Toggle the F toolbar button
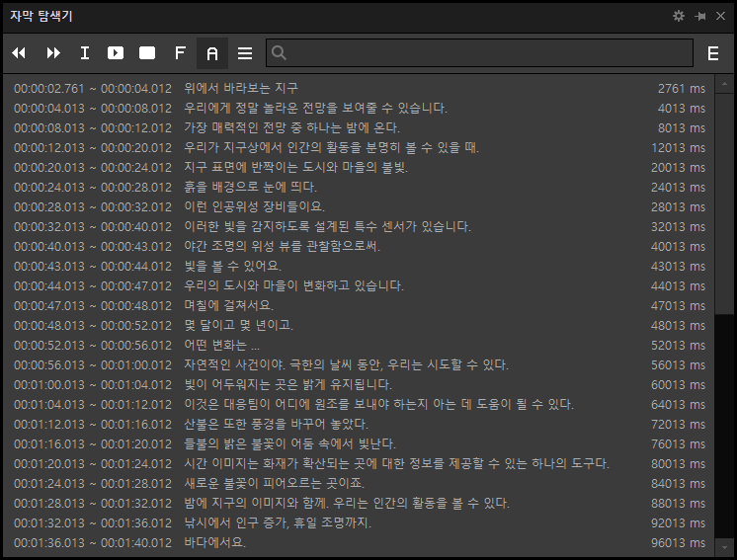 point(180,52)
